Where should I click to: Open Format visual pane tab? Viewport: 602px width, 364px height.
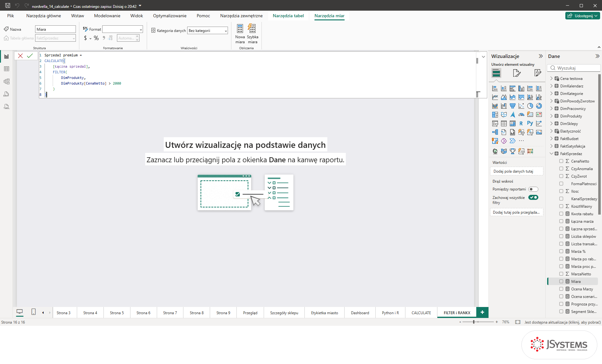[517, 73]
